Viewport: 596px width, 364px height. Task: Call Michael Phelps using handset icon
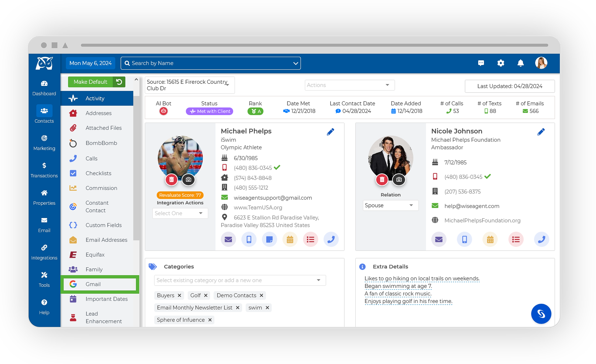click(x=331, y=239)
